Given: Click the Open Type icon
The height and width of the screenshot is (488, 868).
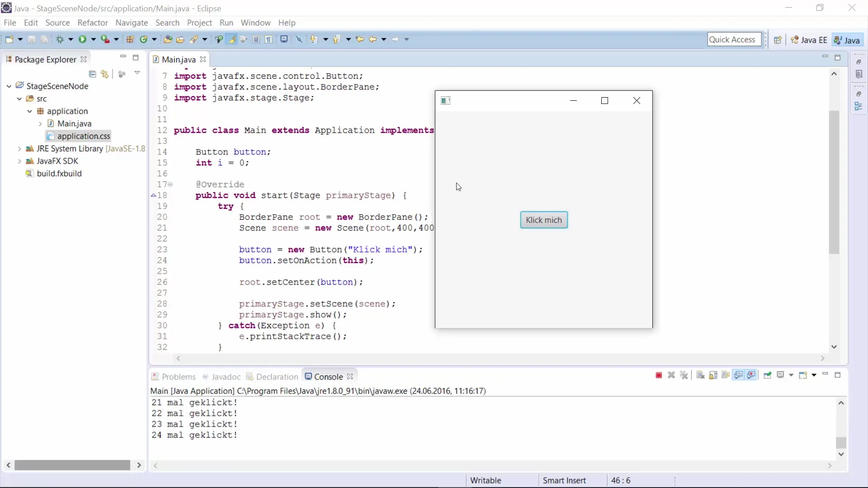Looking at the screenshot, I should pos(168,39).
